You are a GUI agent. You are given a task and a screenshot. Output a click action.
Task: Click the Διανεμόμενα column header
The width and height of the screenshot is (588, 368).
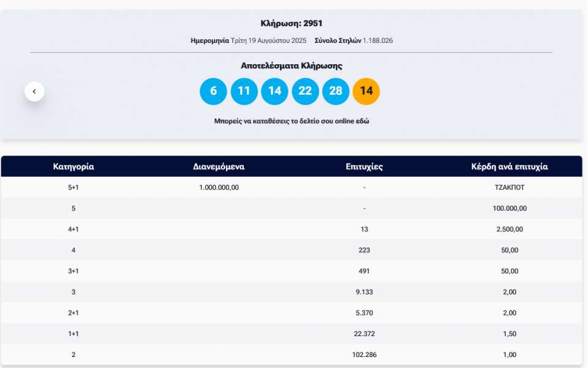tap(219, 167)
